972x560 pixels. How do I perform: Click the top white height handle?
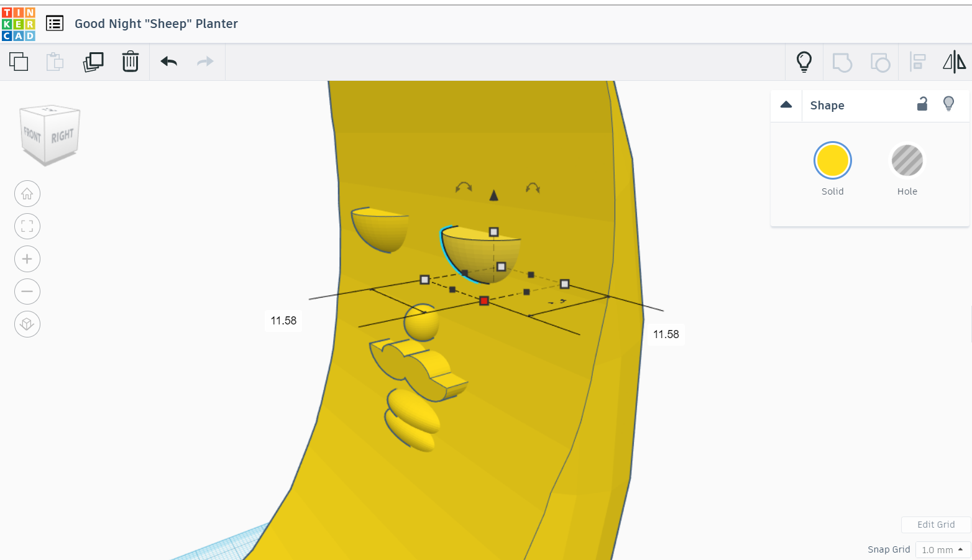point(493,232)
